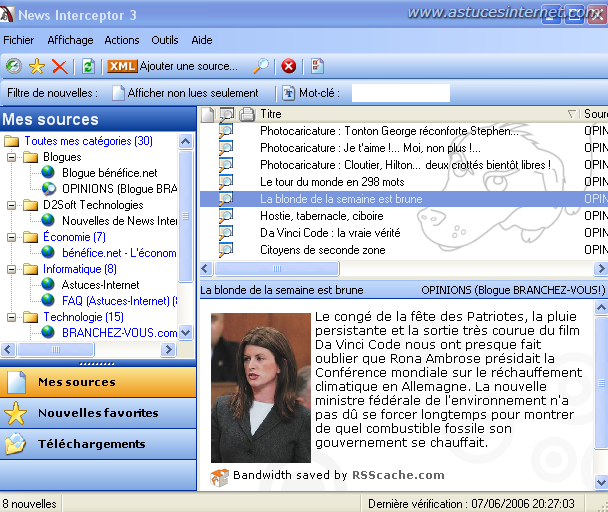Select 'Nouvelles de News Inter' source
The width and height of the screenshot is (608, 512).
(x=119, y=221)
